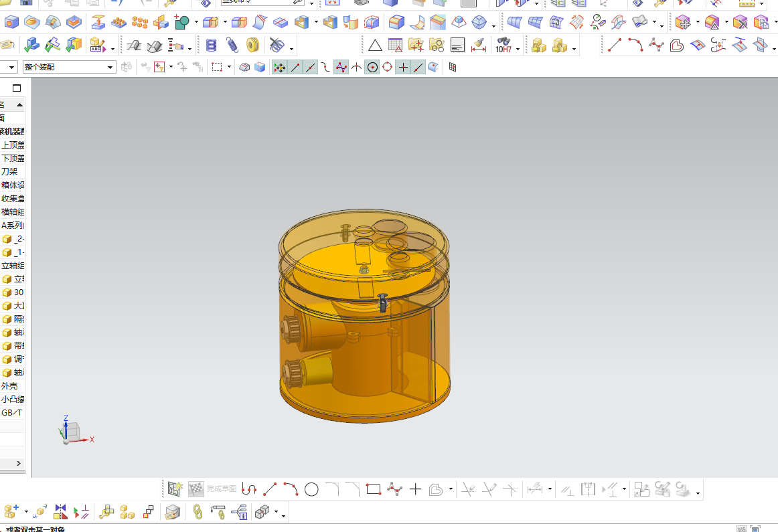778x532 pixels.
Task: Click the paintbrush dimension icon
Action: click(x=479, y=46)
